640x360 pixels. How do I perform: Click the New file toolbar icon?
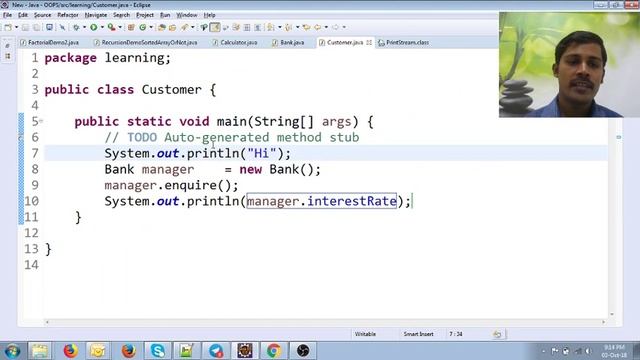(x=8, y=27)
